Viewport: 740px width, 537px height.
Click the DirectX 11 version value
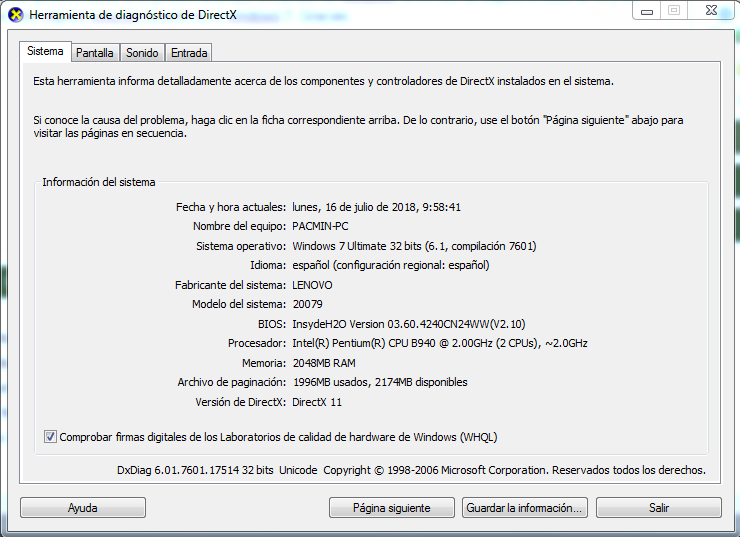click(317, 402)
